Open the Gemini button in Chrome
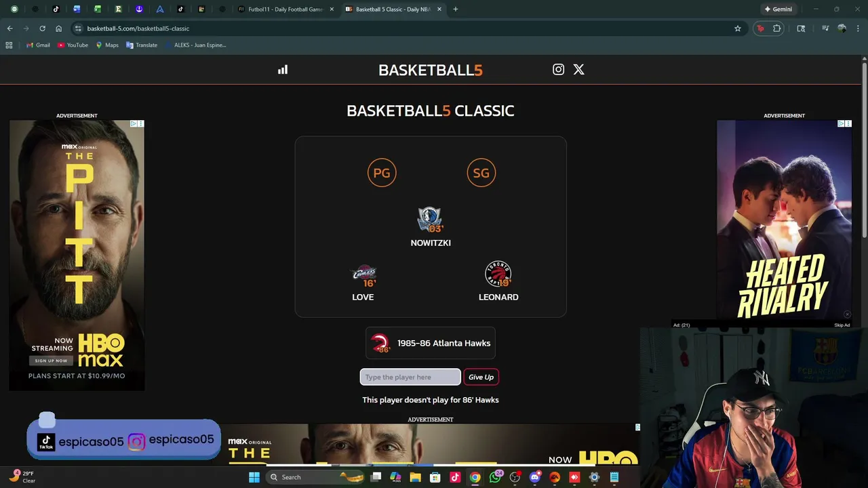Viewport: 868px width, 488px height. (778, 9)
